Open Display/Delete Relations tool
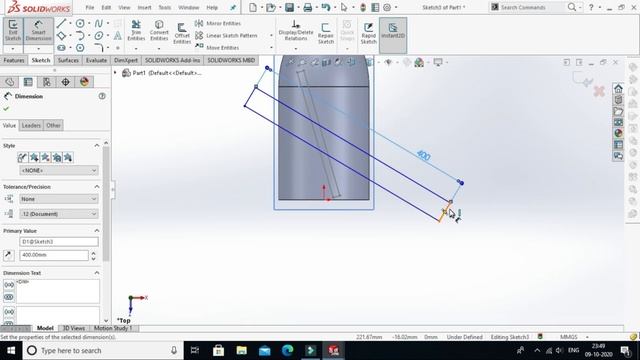640x360 pixels. pyautogui.click(x=296, y=31)
